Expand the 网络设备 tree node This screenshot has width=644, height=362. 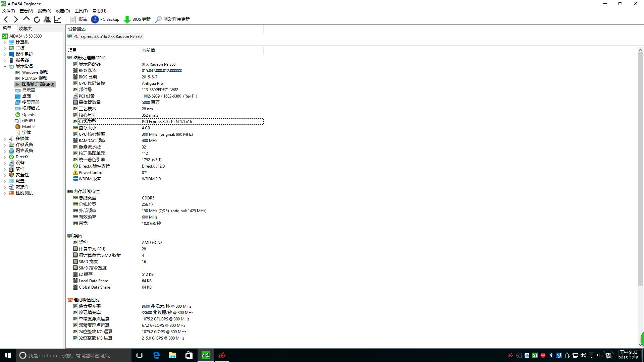(5, 151)
